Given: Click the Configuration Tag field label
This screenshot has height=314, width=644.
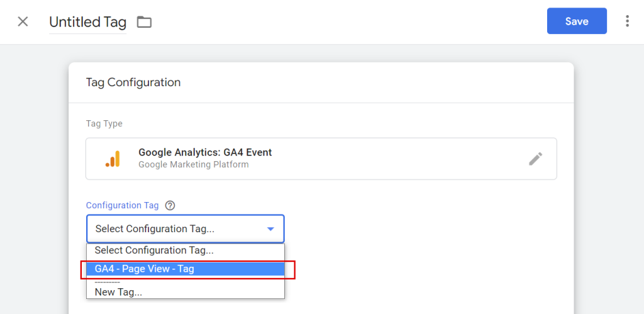Looking at the screenshot, I should click(122, 205).
